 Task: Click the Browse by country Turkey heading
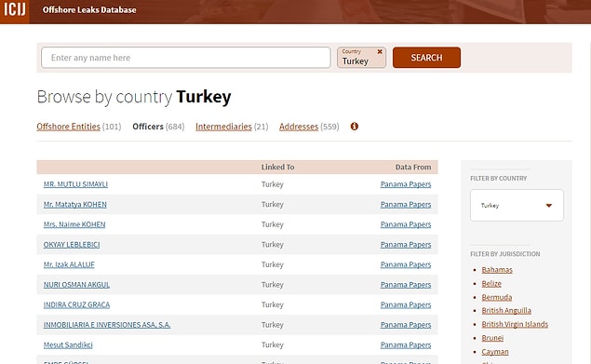pos(134,97)
